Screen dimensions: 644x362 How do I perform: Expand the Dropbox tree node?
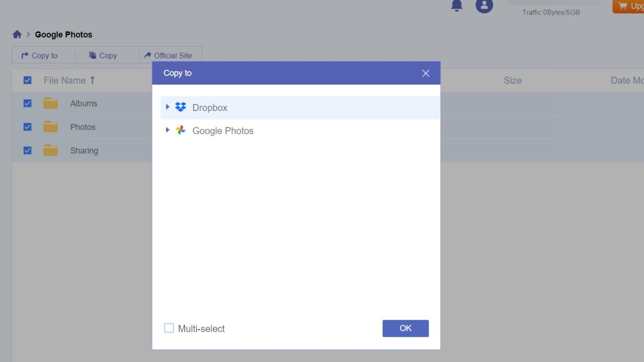pos(168,107)
